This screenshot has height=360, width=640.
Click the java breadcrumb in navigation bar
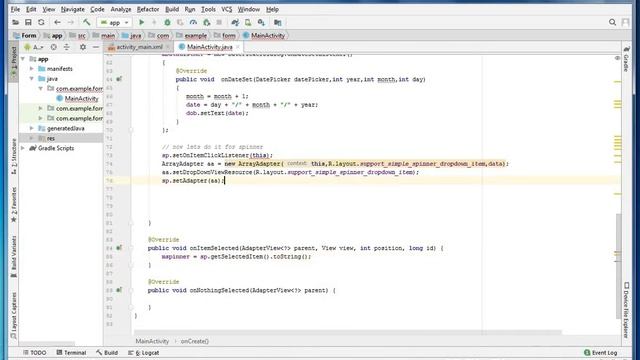pos(132,36)
